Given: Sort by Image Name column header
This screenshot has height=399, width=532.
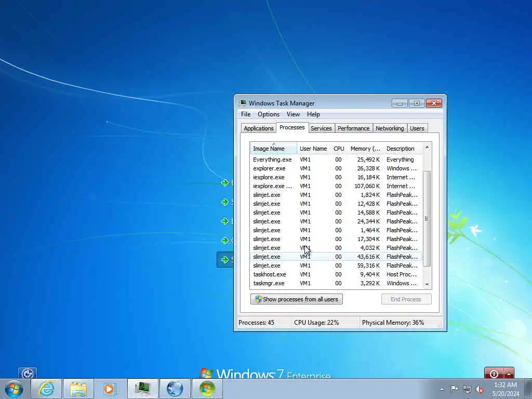Looking at the screenshot, I should [273, 149].
